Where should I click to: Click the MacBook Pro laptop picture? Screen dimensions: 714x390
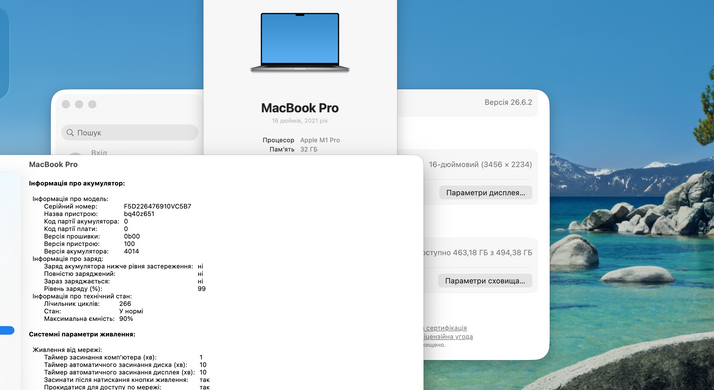(x=300, y=42)
